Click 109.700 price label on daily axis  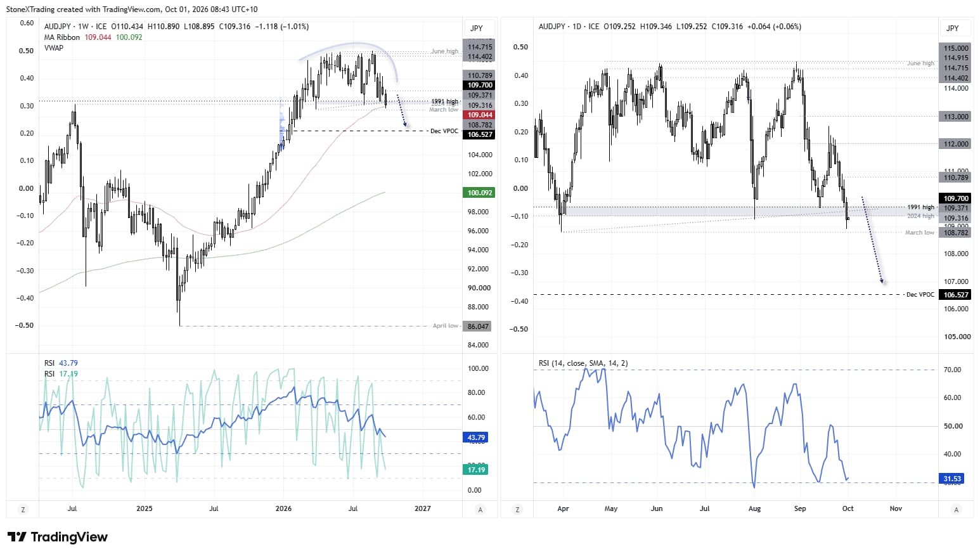(956, 198)
